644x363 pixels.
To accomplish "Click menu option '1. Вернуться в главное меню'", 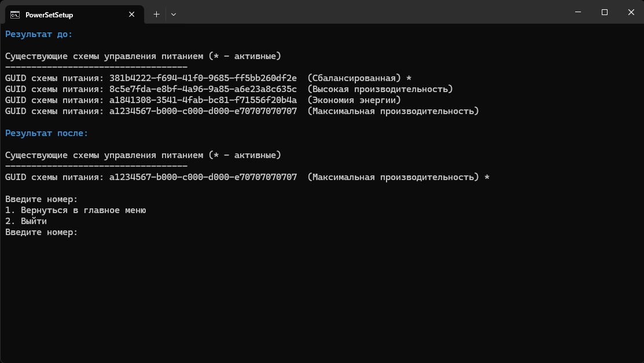I will 75,210.
